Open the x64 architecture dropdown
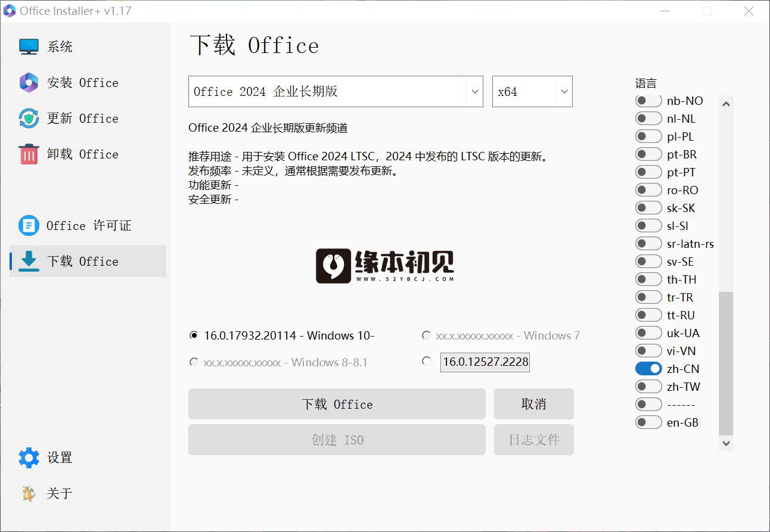This screenshot has width=770, height=532. tap(532, 91)
